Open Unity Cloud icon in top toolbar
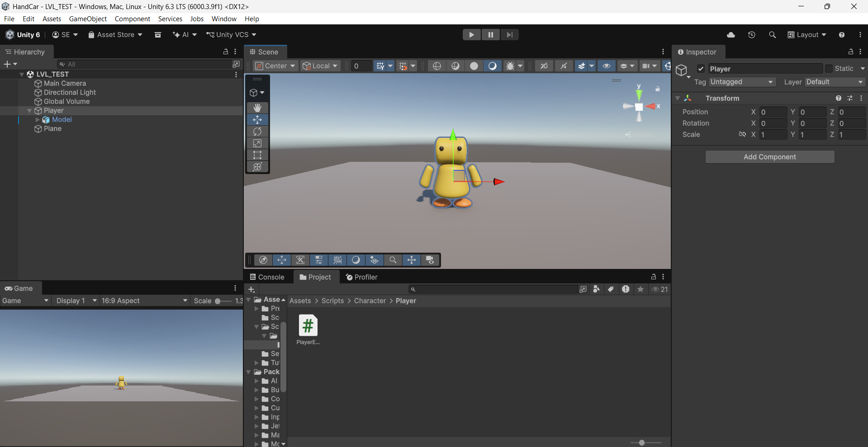The image size is (868, 447). (731, 35)
